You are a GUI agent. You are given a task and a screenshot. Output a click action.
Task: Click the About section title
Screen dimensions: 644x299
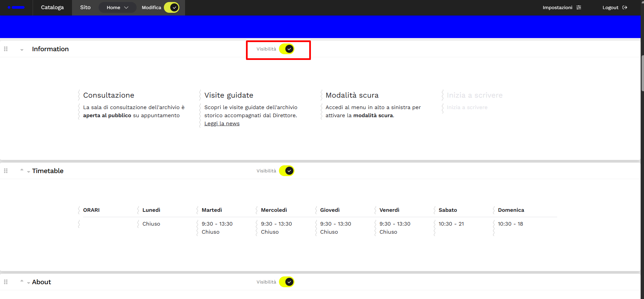coord(42,282)
